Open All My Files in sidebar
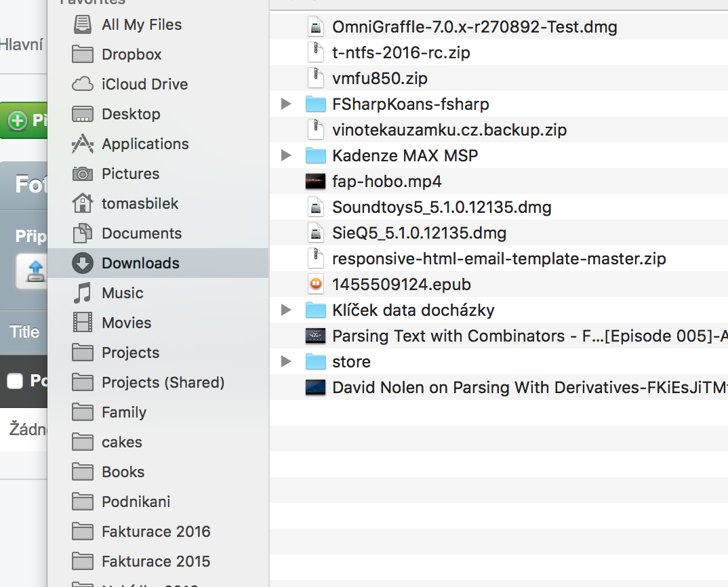Image resolution: width=728 pixels, height=587 pixels. pos(141,24)
